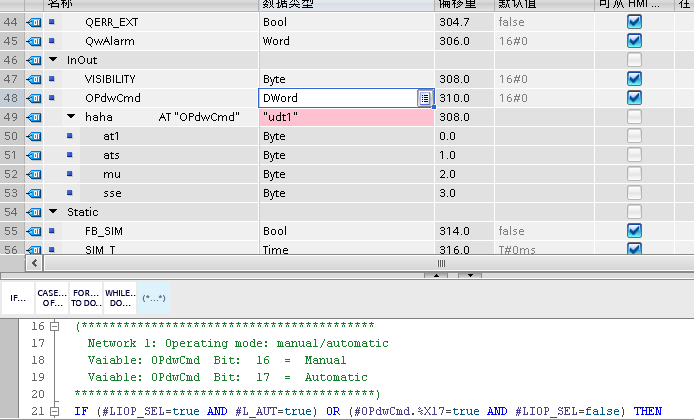Screen dimensions: 694x420
Task: Click the tag icon in row 52 mu
Action: tap(34, 174)
